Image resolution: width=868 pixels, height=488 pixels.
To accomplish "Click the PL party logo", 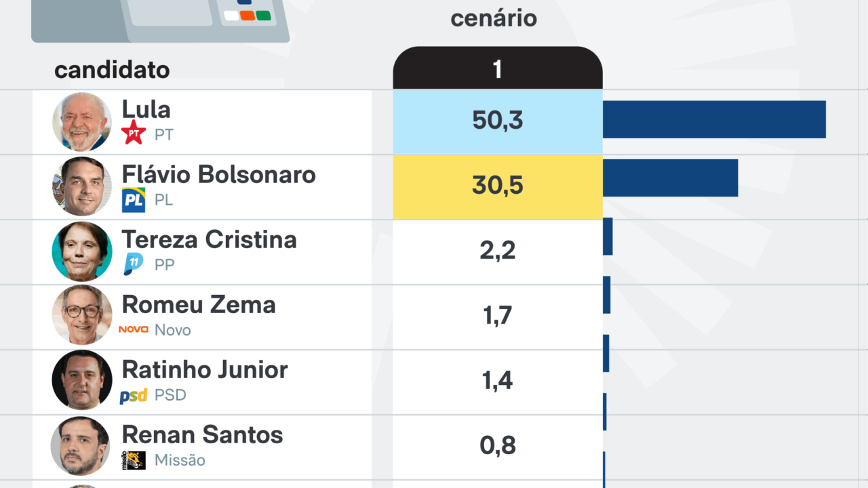I will pos(134,200).
